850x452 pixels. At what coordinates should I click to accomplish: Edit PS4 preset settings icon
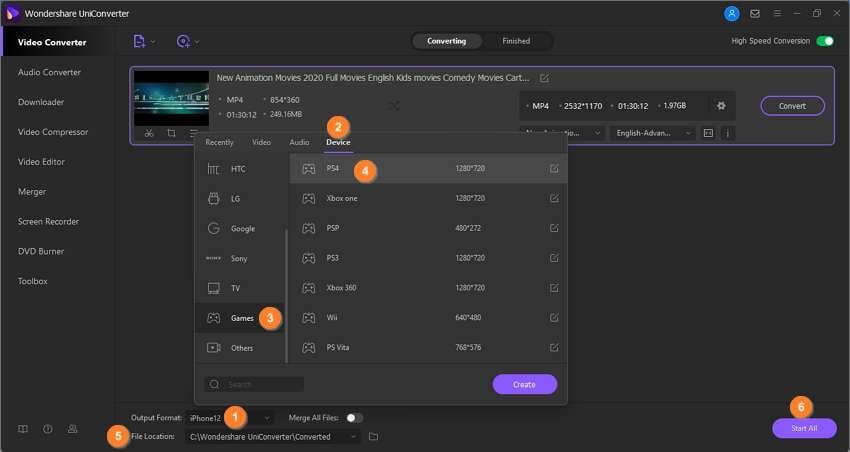click(554, 169)
